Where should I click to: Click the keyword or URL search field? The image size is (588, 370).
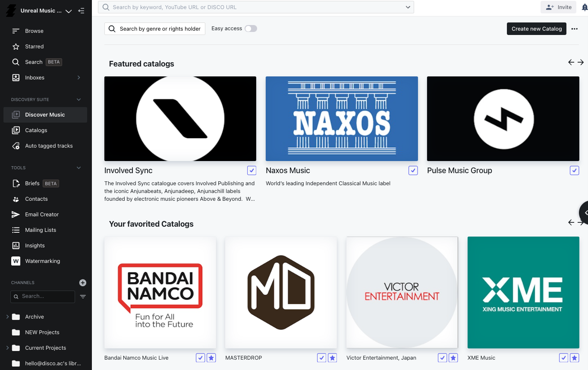click(256, 7)
